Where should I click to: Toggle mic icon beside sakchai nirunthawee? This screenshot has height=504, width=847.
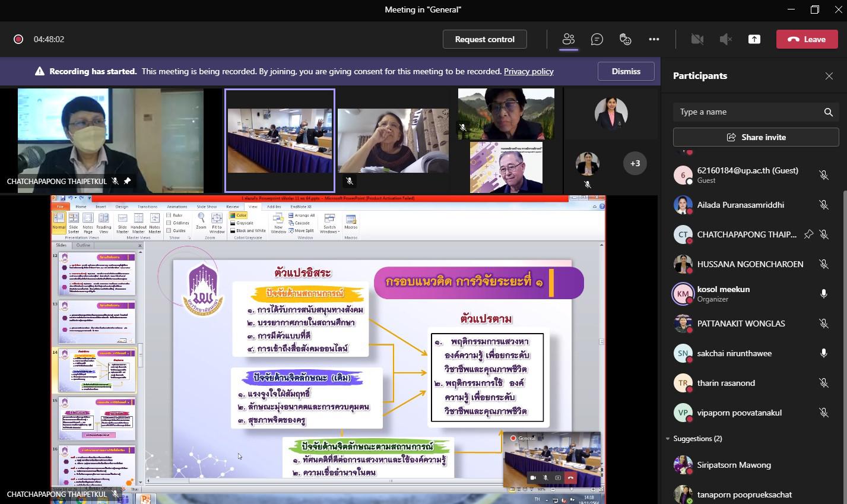click(823, 353)
